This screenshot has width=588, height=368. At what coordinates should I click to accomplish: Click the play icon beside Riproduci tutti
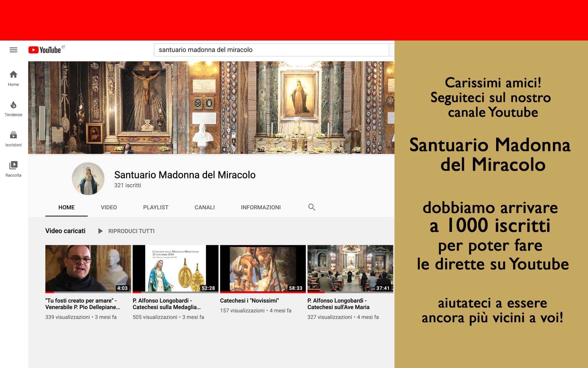pyautogui.click(x=100, y=231)
